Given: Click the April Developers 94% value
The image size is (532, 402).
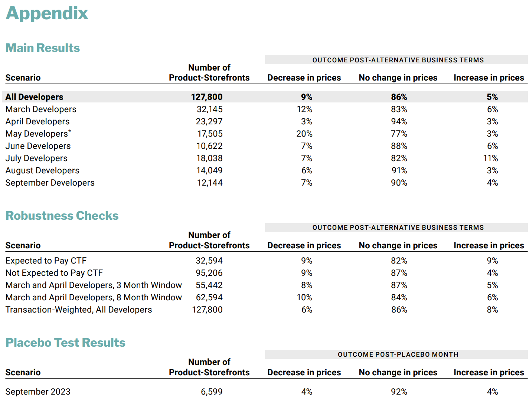Looking at the screenshot, I should (399, 121).
